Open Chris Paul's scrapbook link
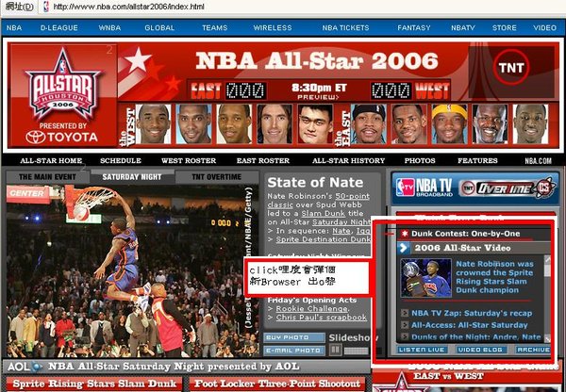Screen dimensions: 566x392 (x=322, y=318)
